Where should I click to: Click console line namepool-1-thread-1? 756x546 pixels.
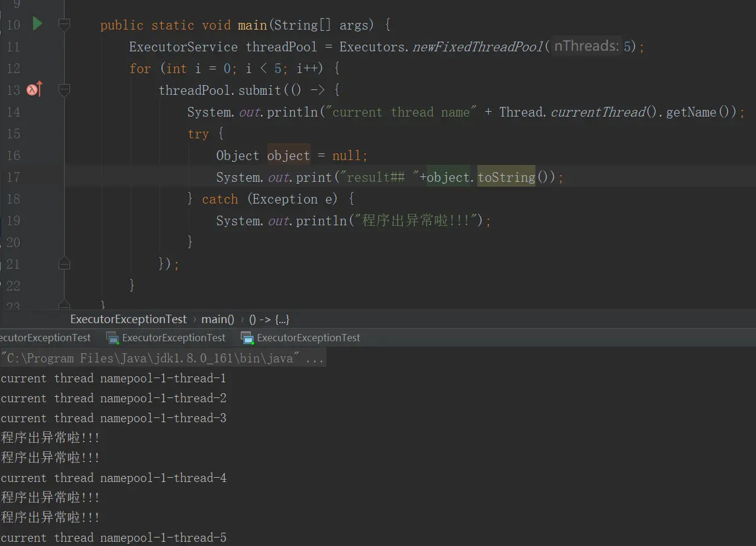pos(114,378)
